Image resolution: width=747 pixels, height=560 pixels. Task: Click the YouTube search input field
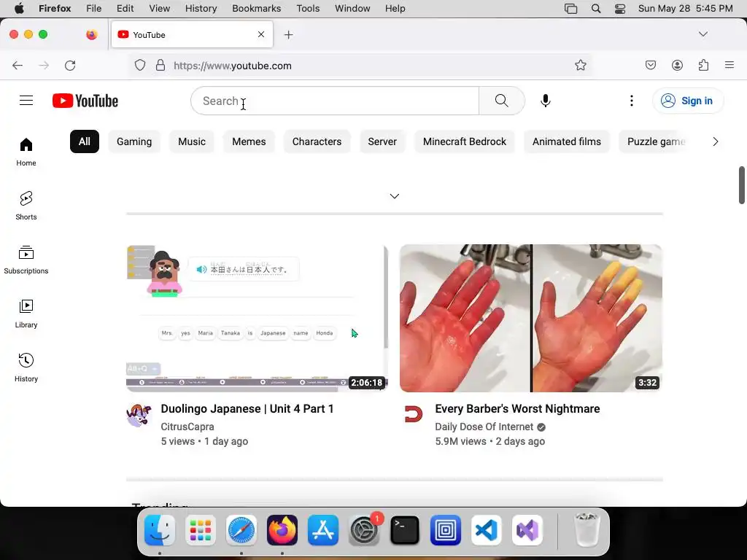tap(335, 101)
